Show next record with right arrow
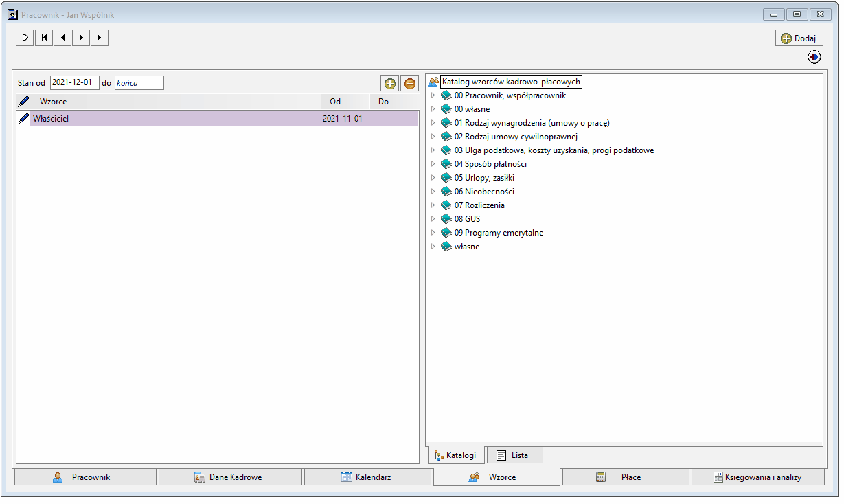This screenshot has height=504, width=844. point(81,38)
